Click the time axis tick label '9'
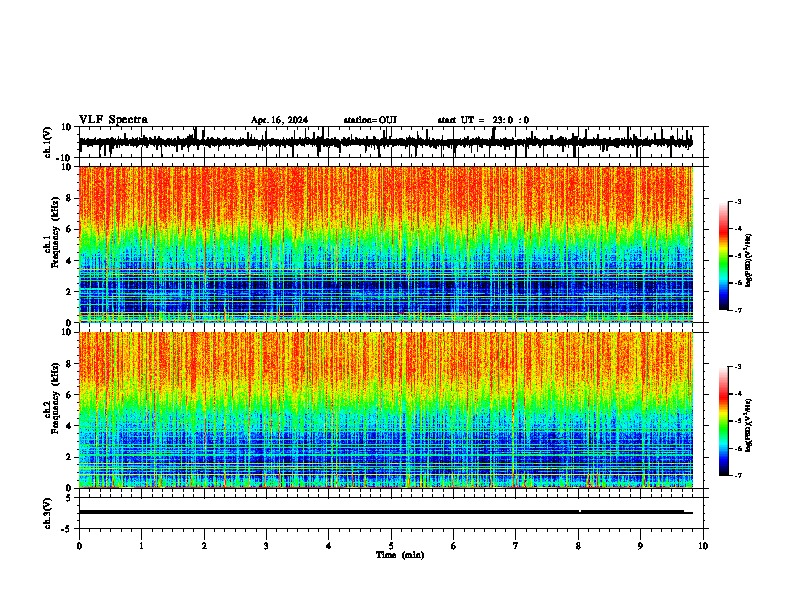 tap(640, 546)
